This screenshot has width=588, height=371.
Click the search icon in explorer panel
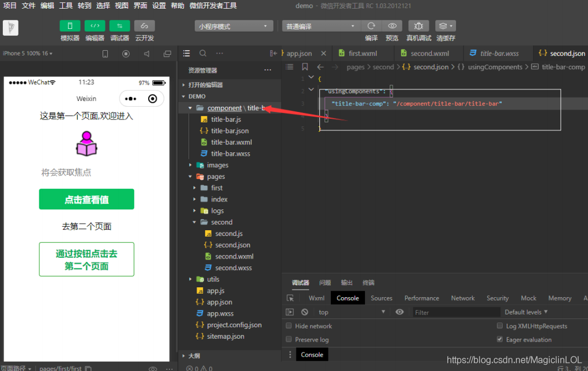(203, 53)
